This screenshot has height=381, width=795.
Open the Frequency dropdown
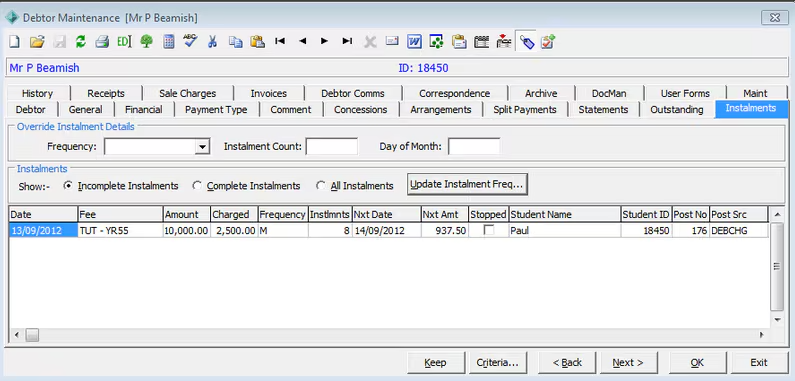(x=202, y=147)
